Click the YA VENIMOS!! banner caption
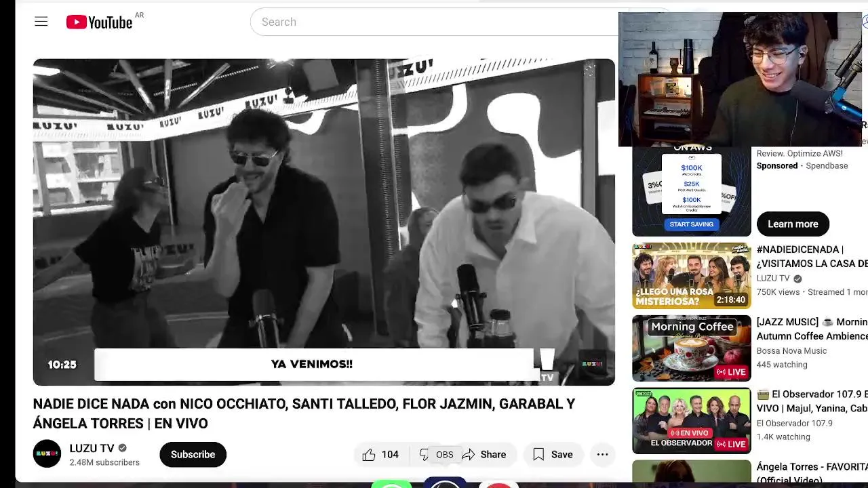 (312, 364)
